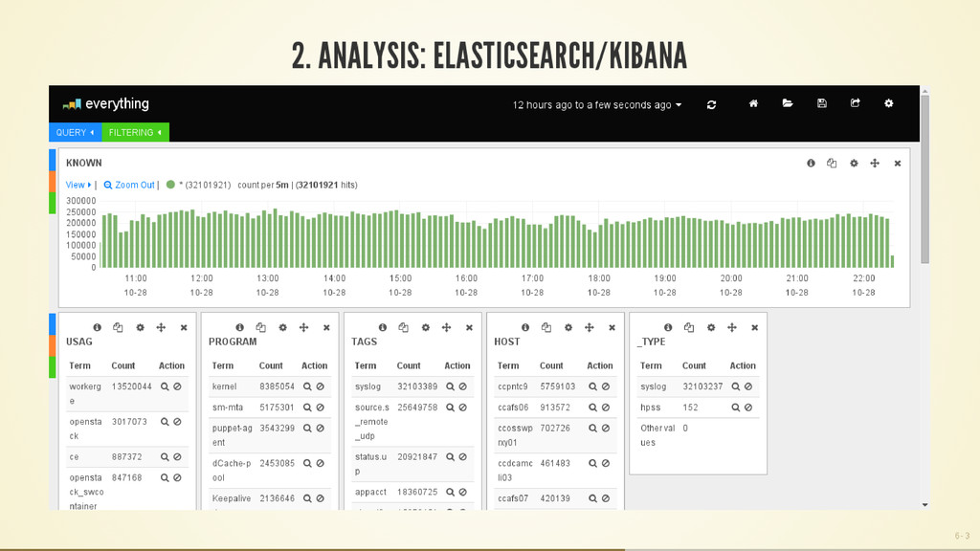
Task: Filter on appacct tag with magnifier
Action: [450, 493]
